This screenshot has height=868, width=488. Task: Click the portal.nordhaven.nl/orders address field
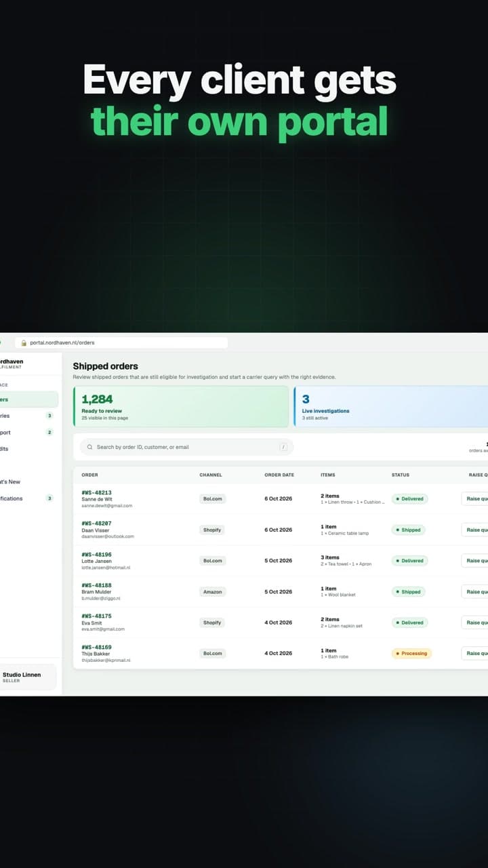point(121,343)
